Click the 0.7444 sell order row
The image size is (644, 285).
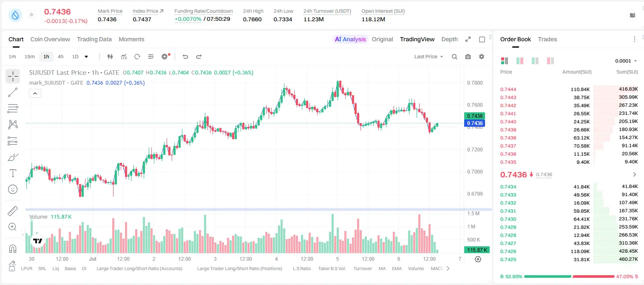[569, 89]
